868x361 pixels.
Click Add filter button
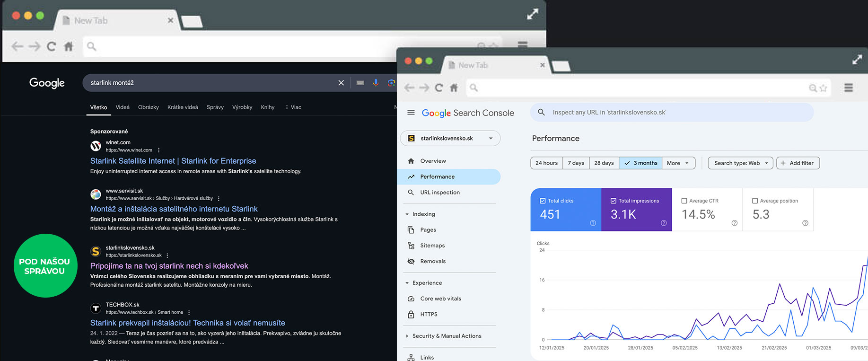click(798, 163)
